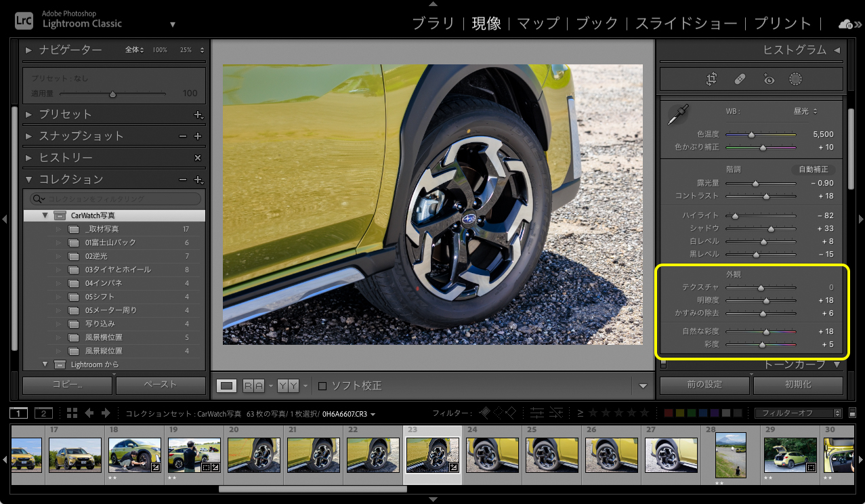
Task: Open the WB preset dropdown 昼光
Action: click(805, 111)
